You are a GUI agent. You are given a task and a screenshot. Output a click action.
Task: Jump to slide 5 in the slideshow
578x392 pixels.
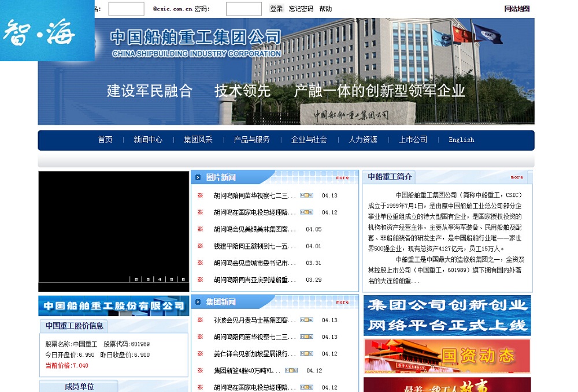point(172,279)
